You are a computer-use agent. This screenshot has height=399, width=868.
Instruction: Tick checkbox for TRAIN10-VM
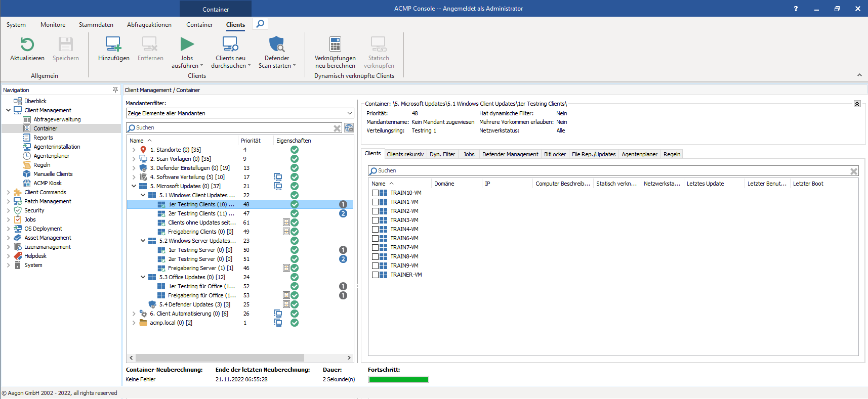(x=375, y=193)
